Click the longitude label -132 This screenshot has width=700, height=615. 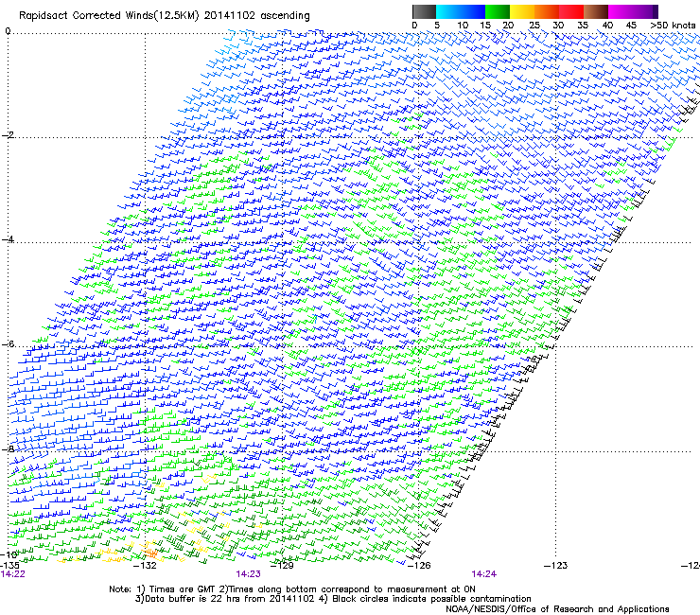(x=145, y=566)
